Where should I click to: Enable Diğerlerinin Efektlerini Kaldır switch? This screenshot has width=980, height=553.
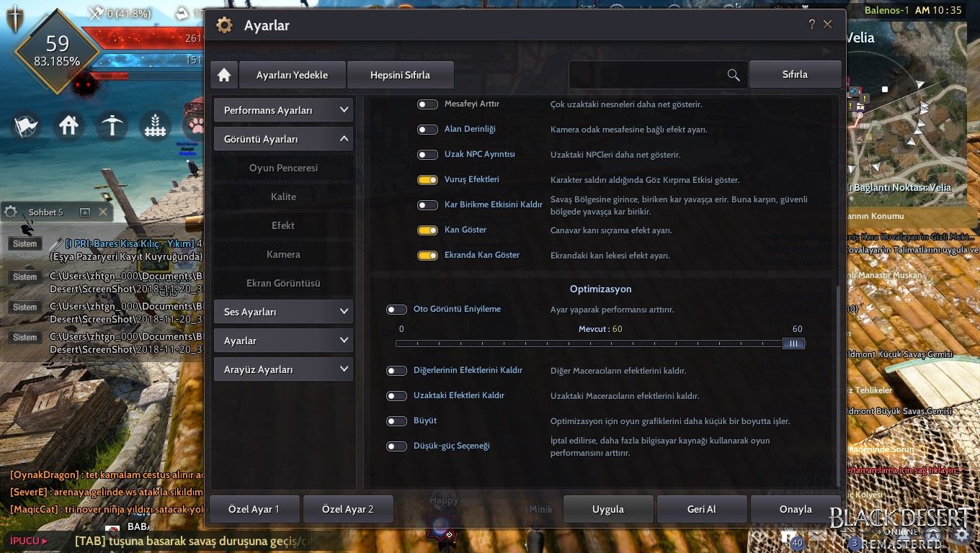396,371
